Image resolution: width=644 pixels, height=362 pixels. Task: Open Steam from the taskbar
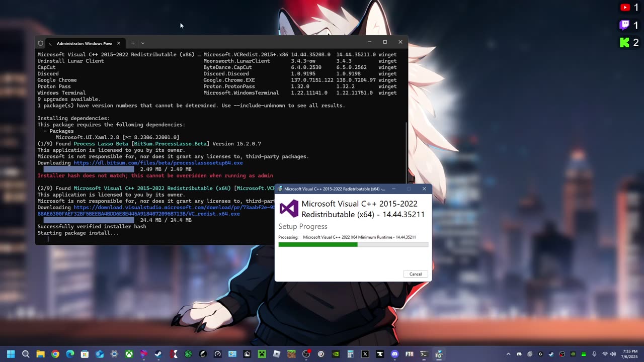158,354
